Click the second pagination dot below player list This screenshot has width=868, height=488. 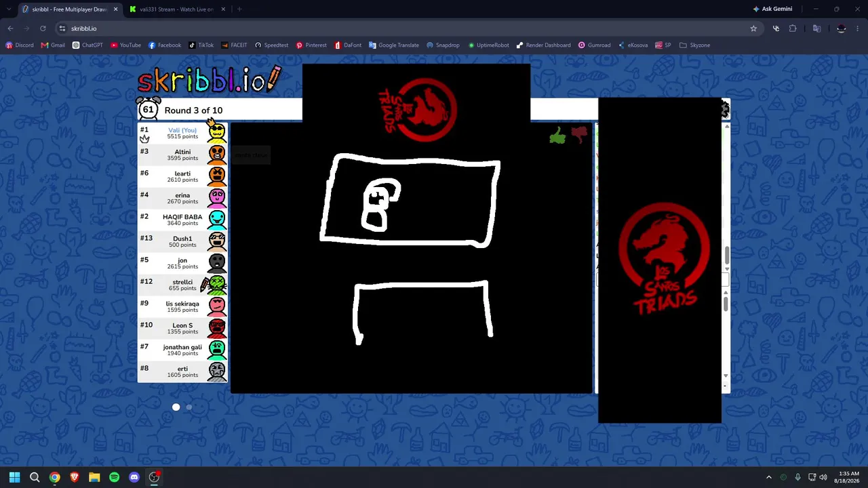coord(189,407)
